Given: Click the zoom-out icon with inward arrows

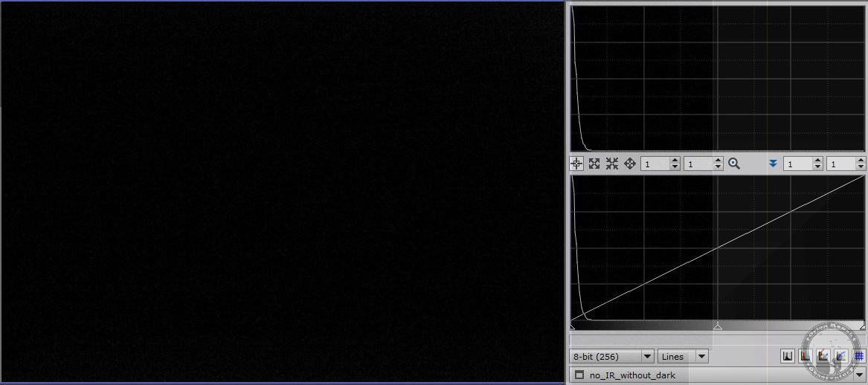Looking at the screenshot, I should pos(612,164).
